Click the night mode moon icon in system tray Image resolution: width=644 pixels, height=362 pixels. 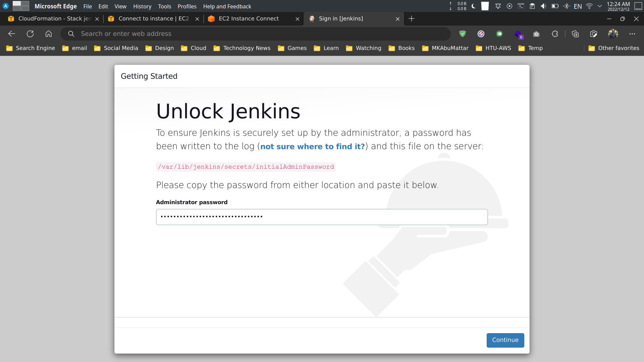click(474, 6)
